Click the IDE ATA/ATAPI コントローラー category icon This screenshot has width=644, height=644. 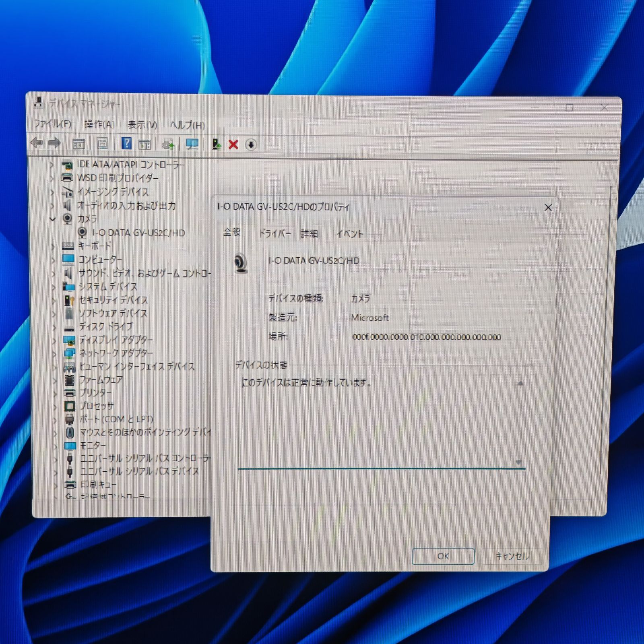click(x=67, y=165)
